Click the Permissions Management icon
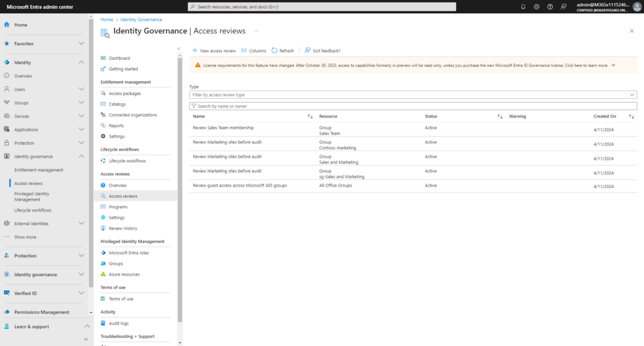This screenshot has width=644, height=346. click(6, 312)
